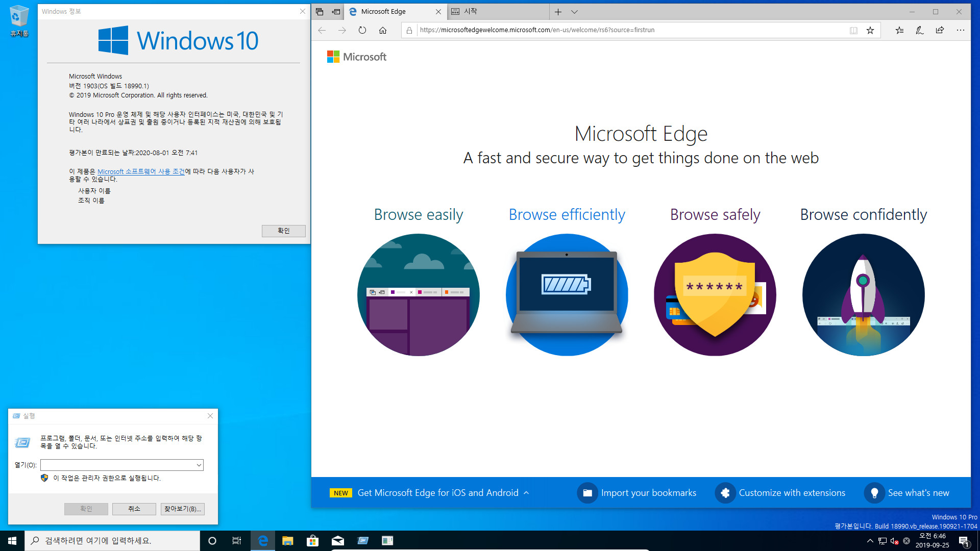Open the Favorites hub icon
The image size is (980, 551).
point(899,30)
